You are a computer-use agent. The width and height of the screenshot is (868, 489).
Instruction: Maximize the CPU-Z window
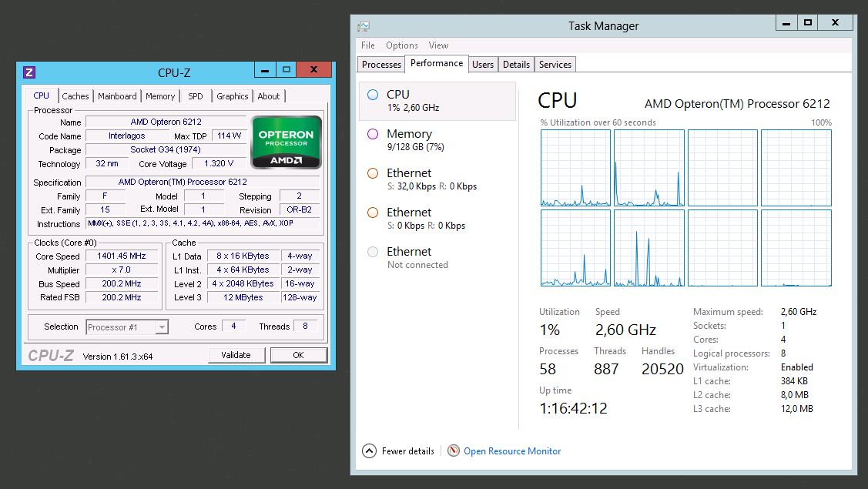[x=287, y=70]
